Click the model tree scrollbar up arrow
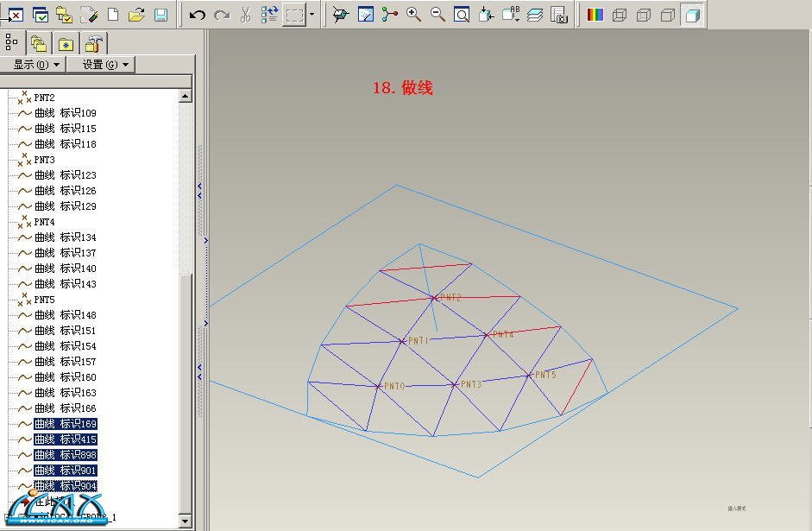Viewport: 812px width, 531px height. tap(186, 97)
